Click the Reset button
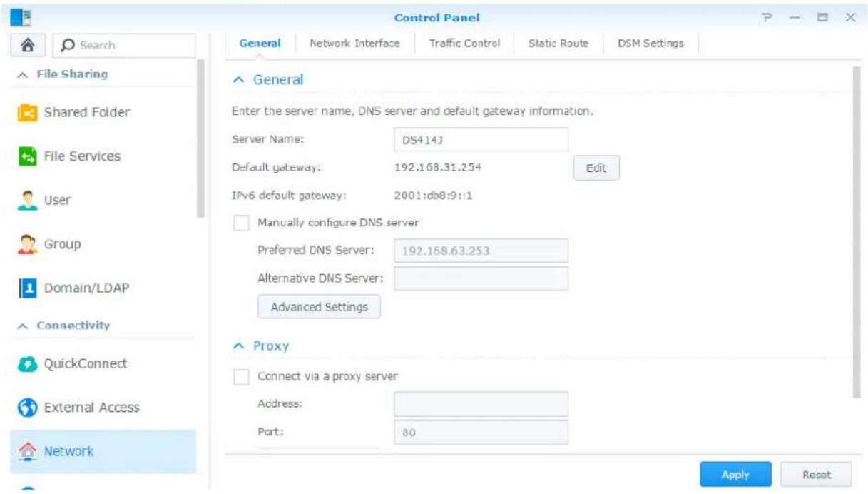 pos(817,475)
